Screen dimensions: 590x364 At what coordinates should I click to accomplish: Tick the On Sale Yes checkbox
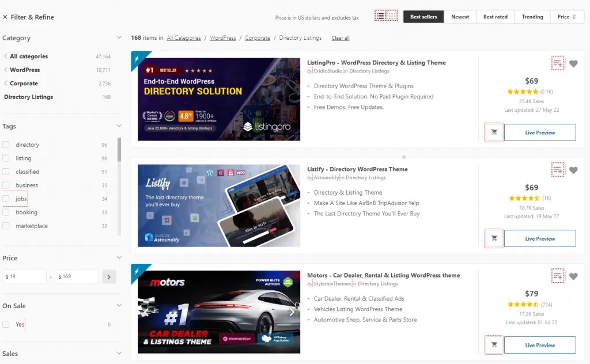tap(6, 324)
